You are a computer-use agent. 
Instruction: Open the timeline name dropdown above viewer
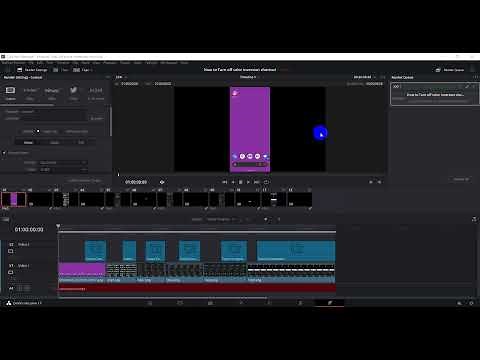[x=249, y=77]
